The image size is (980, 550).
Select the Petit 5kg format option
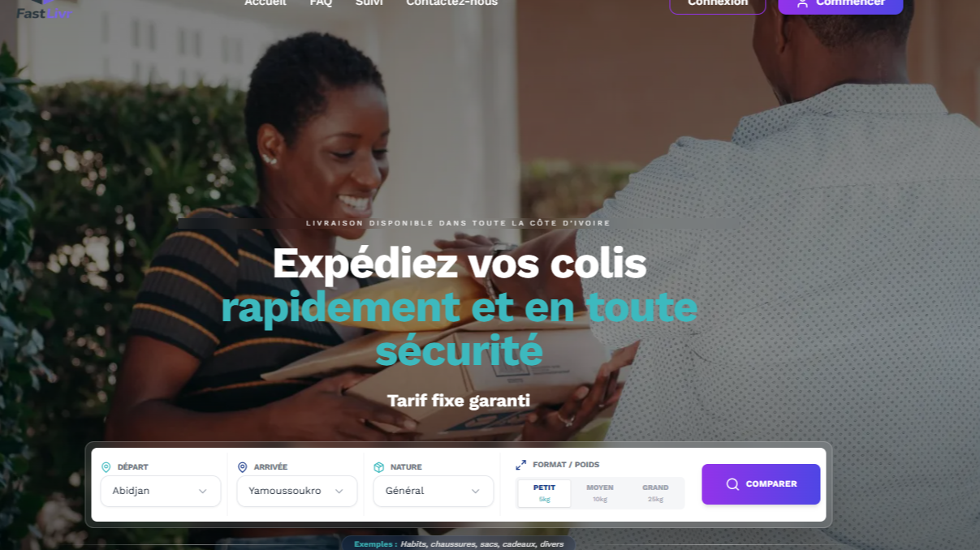tap(544, 493)
